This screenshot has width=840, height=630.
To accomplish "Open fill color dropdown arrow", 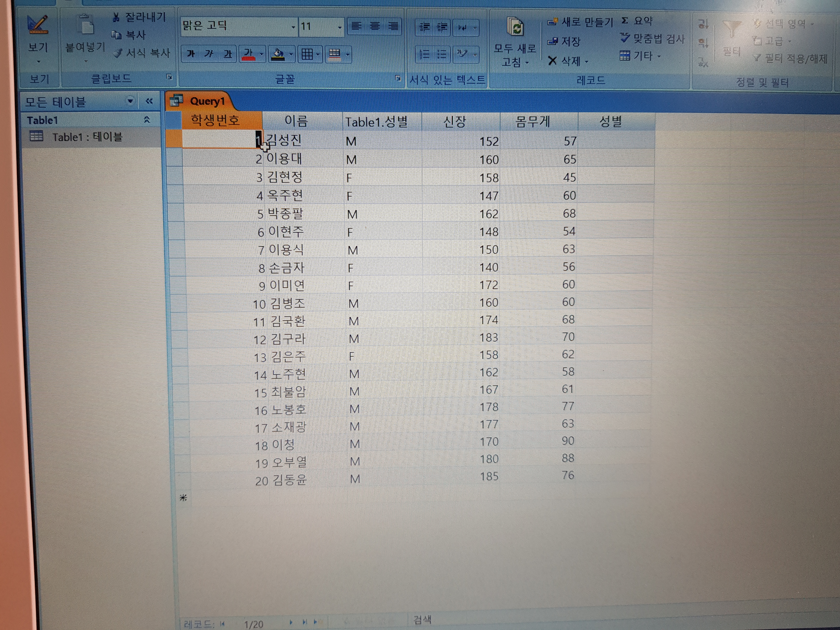I will pyautogui.click(x=291, y=54).
